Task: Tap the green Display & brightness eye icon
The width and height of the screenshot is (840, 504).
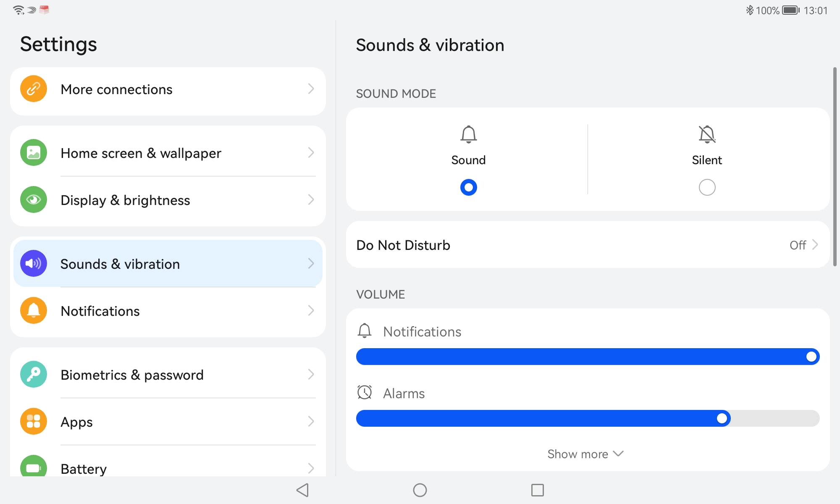Action: (x=34, y=200)
